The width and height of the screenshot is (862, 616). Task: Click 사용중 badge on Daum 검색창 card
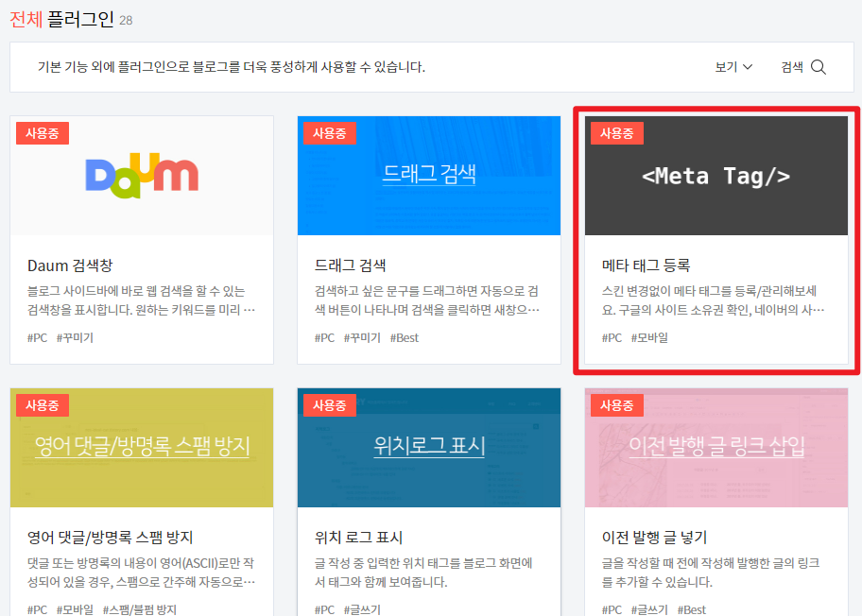(x=43, y=133)
